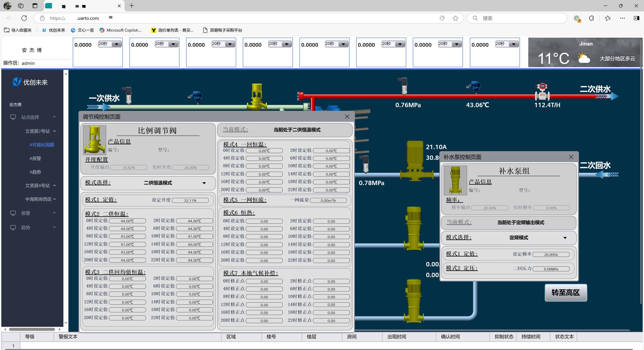Open the 优创未来 bookmark

coord(54,30)
